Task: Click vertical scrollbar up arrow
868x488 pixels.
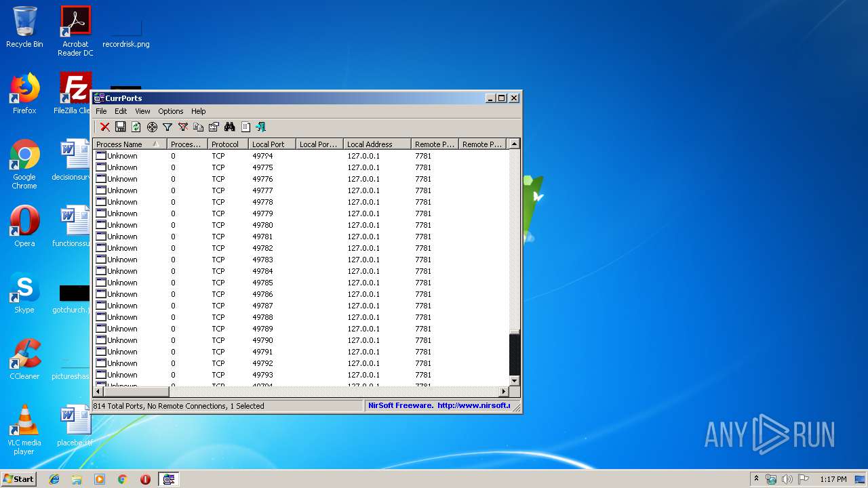Action: (x=515, y=144)
